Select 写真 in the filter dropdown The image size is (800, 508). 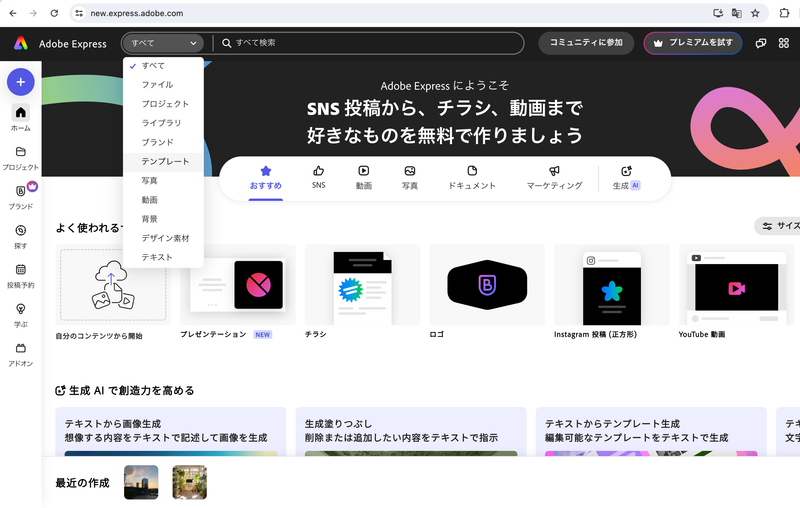click(x=163, y=181)
